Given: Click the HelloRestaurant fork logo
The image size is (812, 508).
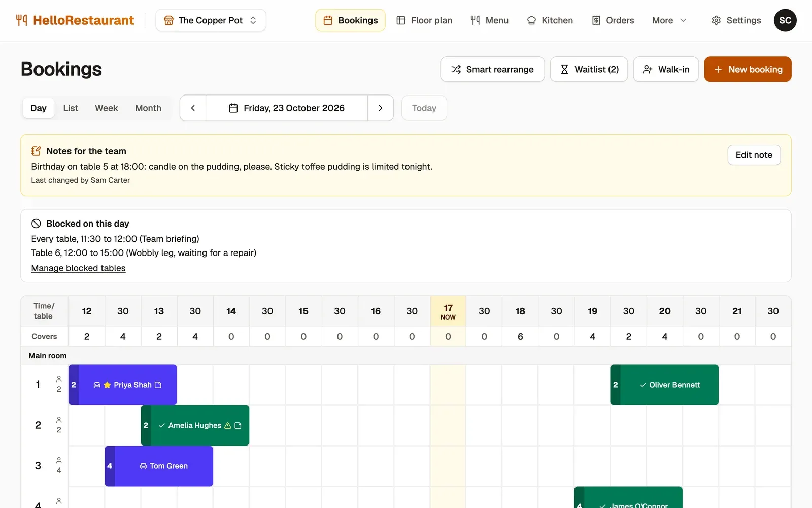Looking at the screenshot, I should (21, 20).
